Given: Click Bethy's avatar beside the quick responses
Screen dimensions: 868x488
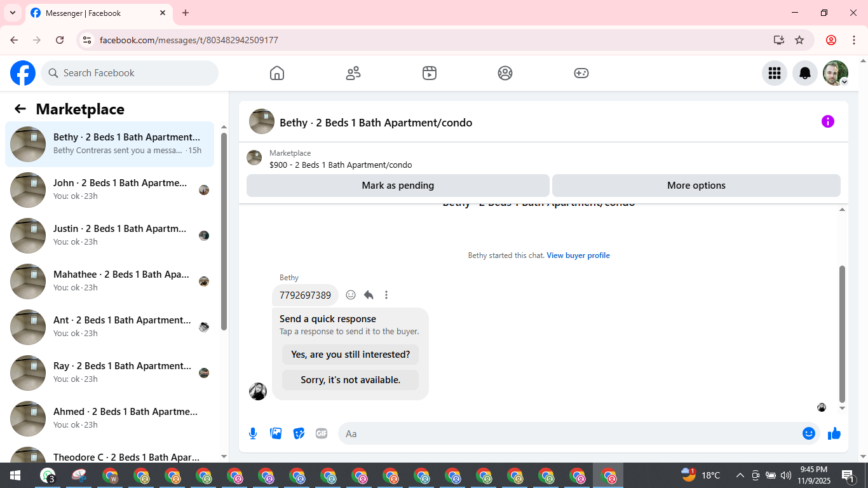Looking at the screenshot, I should click(x=258, y=391).
